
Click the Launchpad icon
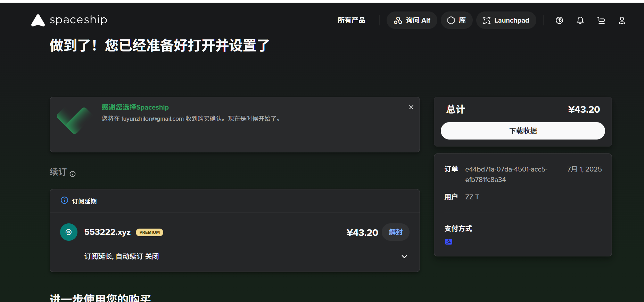coord(487,21)
